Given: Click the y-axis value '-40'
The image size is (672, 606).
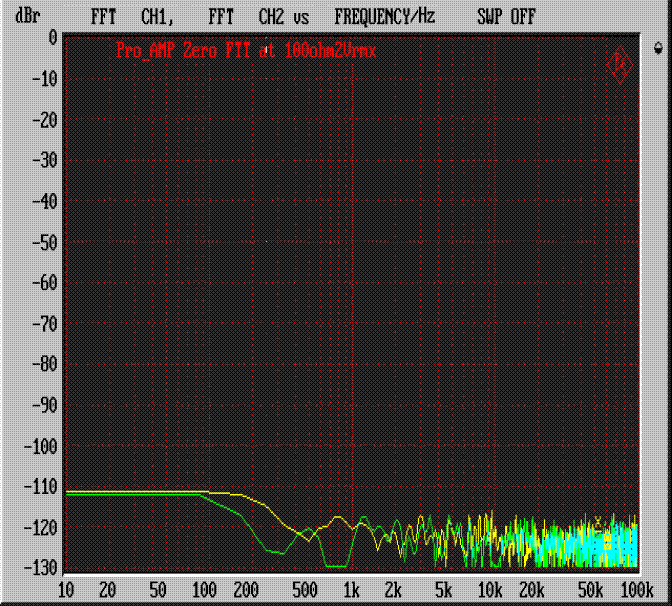Looking at the screenshot, I should pyautogui.click(x=45, y=201).
